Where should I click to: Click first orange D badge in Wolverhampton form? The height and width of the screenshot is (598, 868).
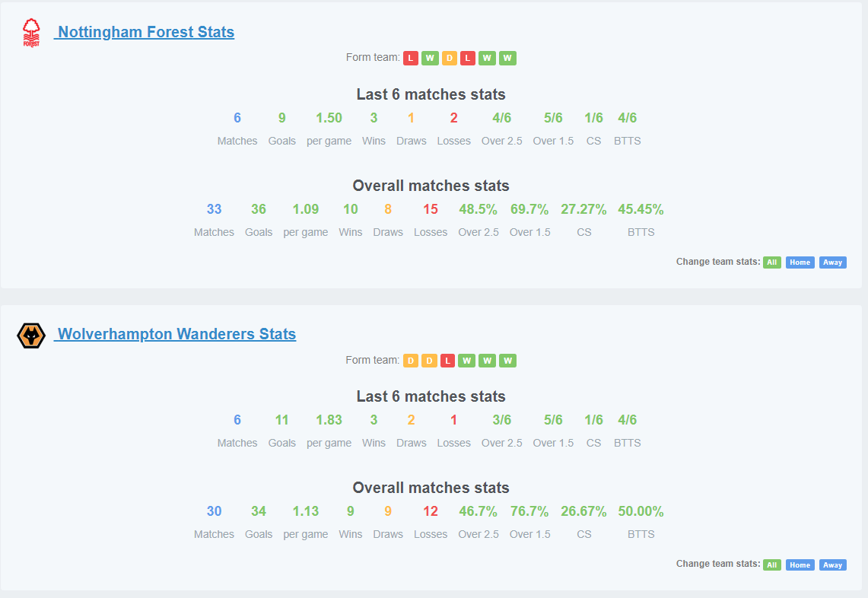coord(411,361)
